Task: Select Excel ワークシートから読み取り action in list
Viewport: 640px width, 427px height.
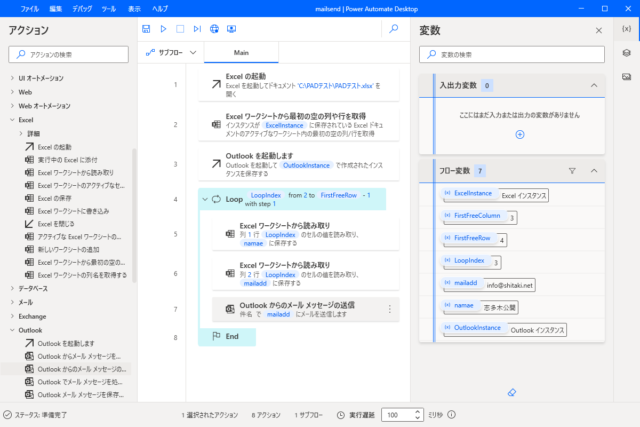Action: [76, 173]
